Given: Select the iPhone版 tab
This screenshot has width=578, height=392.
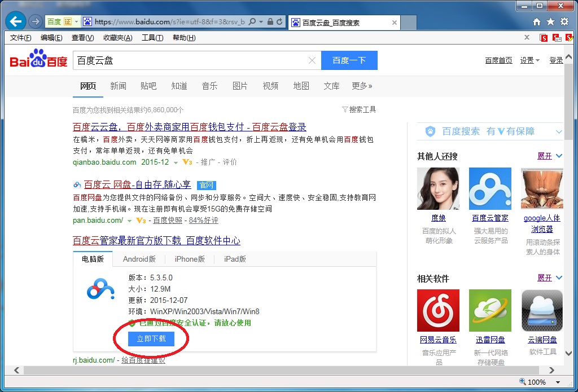Looking at the screenshot, I should [190, 259].
